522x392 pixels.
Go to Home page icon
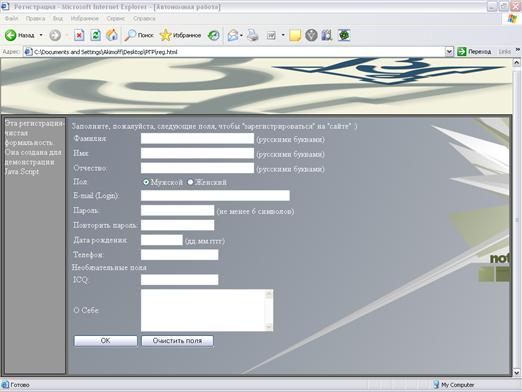tap(112, 35)
